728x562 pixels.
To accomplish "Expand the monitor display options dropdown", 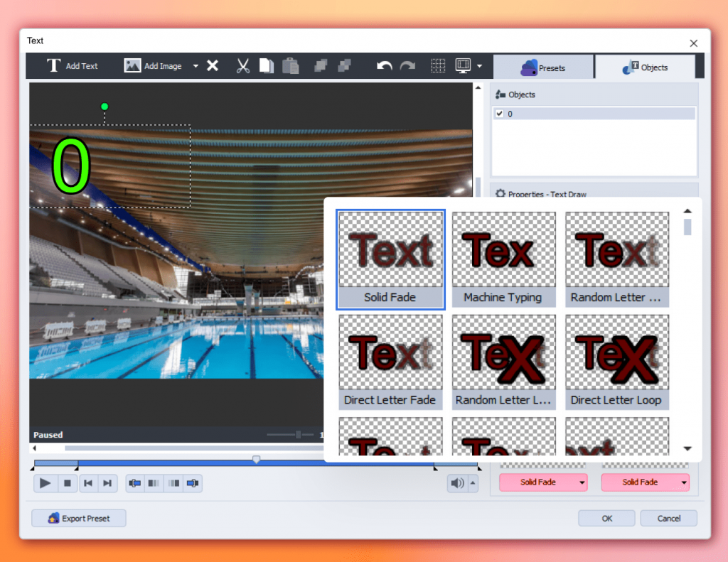I will pos(479,66).
